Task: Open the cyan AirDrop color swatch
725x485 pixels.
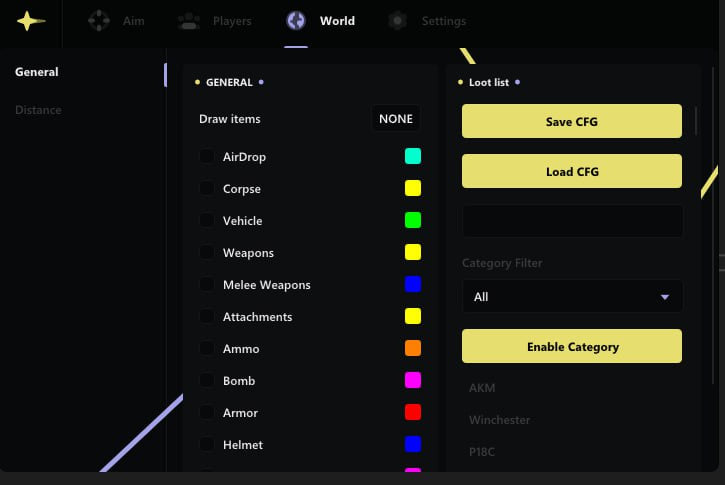Action: 412,157
